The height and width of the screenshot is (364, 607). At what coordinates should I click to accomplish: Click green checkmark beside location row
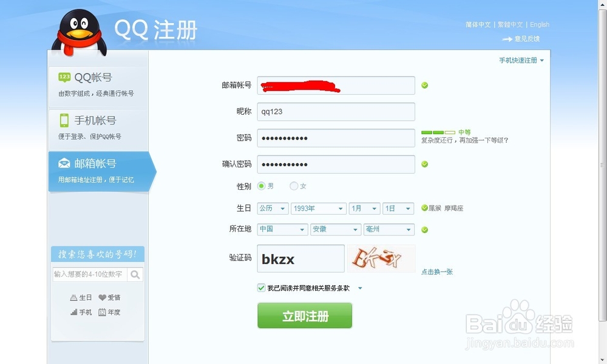[425, 230]
